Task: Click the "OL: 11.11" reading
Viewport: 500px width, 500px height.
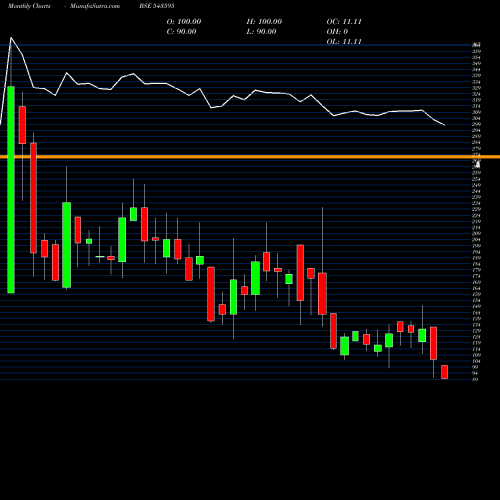Action: [x=344, y=42]
